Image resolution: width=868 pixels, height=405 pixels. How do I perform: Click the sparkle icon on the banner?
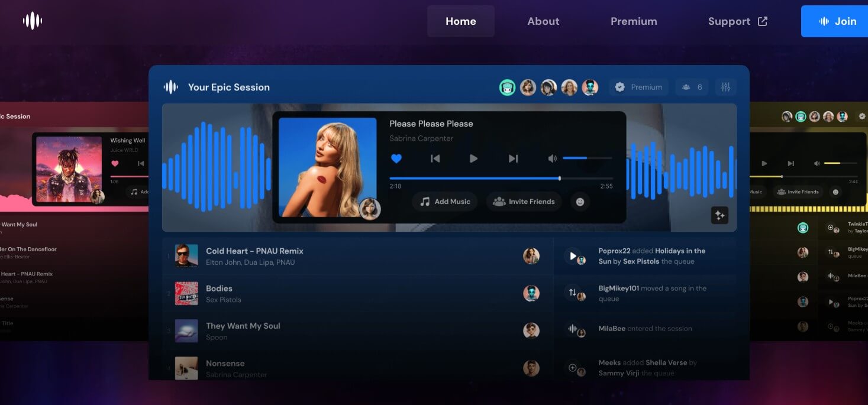coord(720,215)
